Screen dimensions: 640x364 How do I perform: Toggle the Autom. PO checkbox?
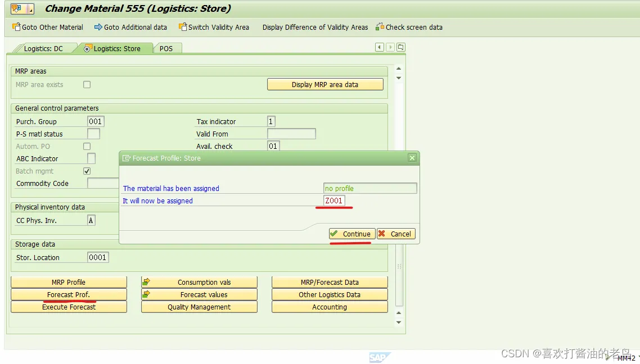(87, 147)
